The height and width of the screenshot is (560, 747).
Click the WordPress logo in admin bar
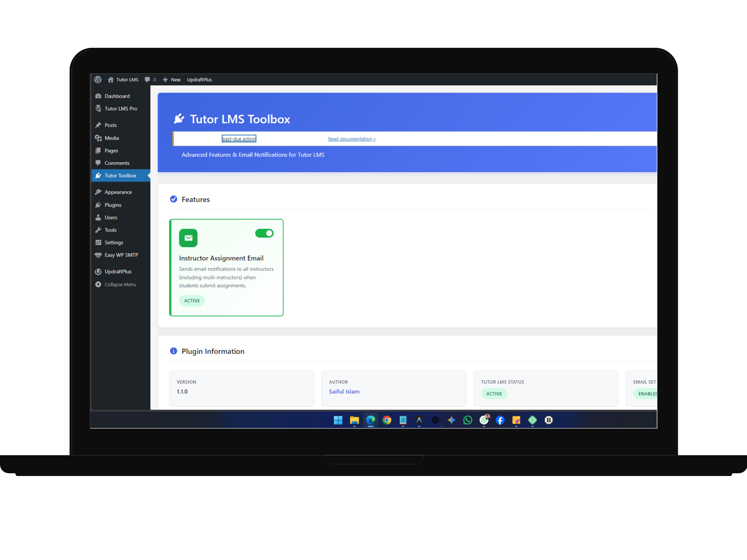tap(98, 79)
